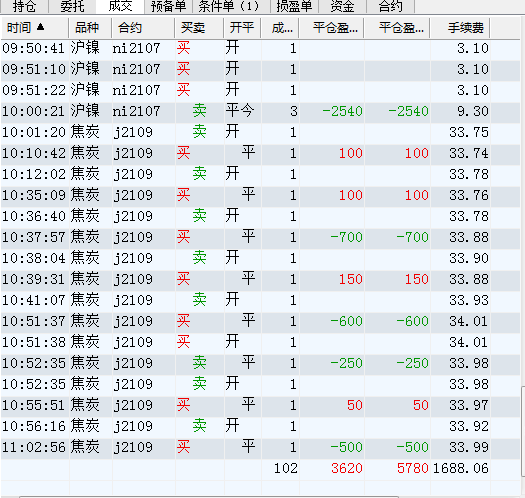Viewport: 525px width, 498px height.
Task: Switch to the 持仓 tab
Action: tap(24, 6)
